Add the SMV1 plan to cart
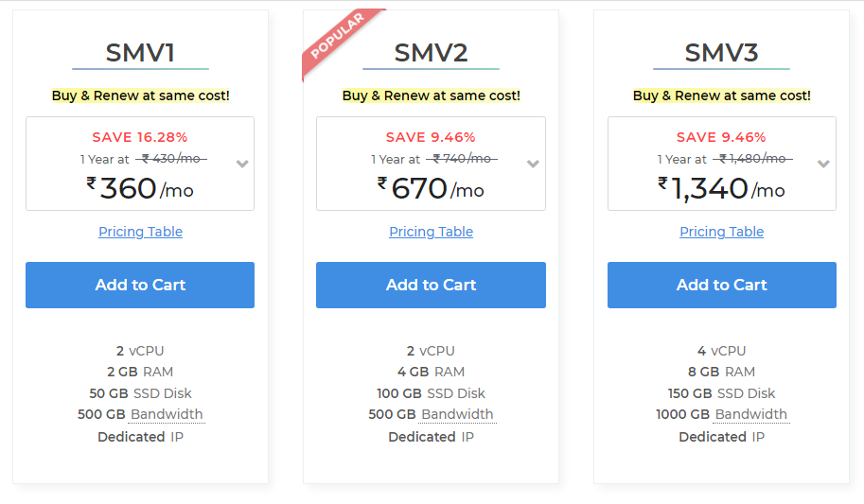 tap(140, 285)
